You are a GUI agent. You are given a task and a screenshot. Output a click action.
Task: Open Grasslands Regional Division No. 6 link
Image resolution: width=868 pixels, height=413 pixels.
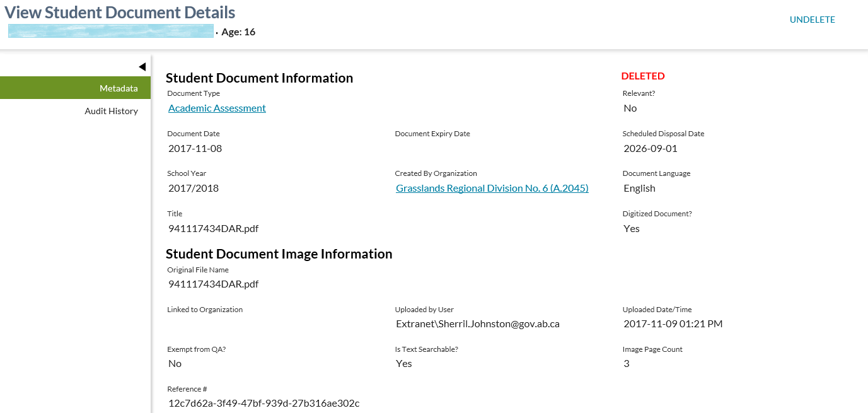tap(492, 189)
